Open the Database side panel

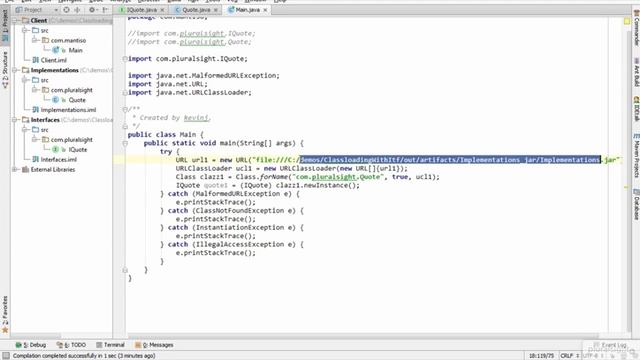pos(636,205)
